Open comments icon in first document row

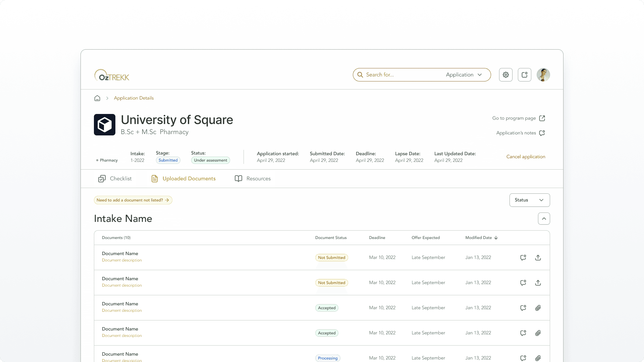[523, 257]
